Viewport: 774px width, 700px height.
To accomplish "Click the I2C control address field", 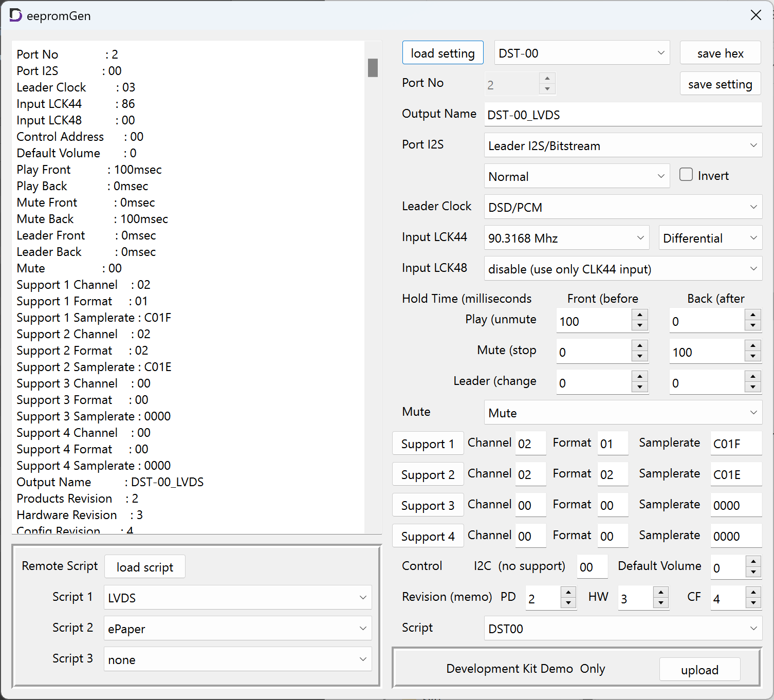I will [592, 567].
